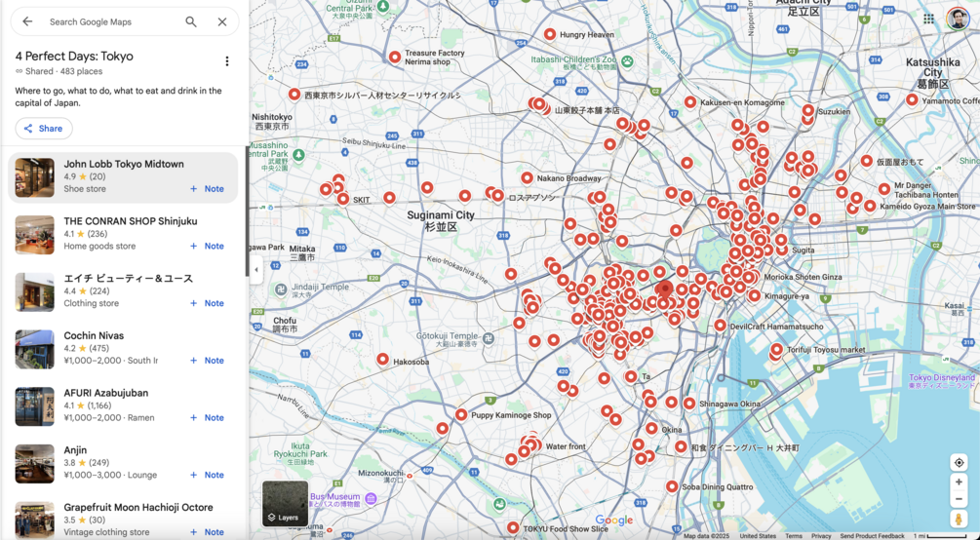
Task: Select the Cochin Nivas list title
Action: (x=94, y=335)
